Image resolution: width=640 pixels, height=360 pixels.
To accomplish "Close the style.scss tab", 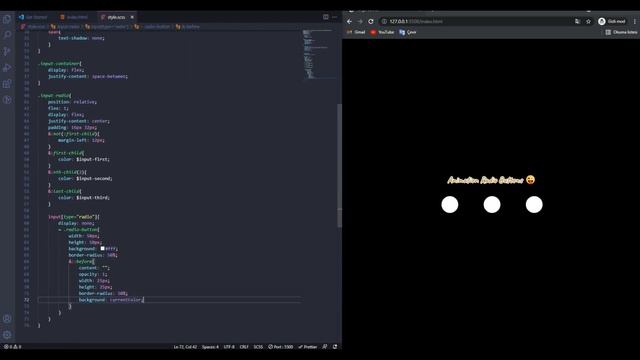I will click(132, 17).
